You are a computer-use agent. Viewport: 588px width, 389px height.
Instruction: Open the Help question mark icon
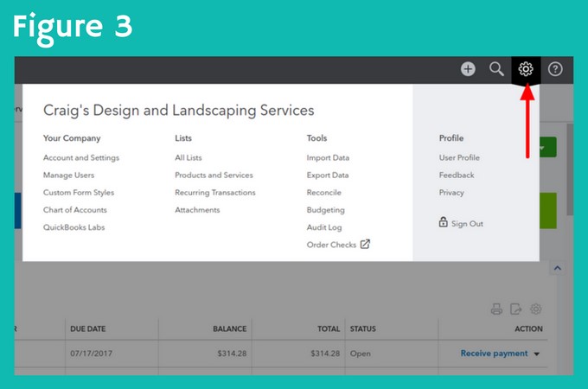pos(555,69)
